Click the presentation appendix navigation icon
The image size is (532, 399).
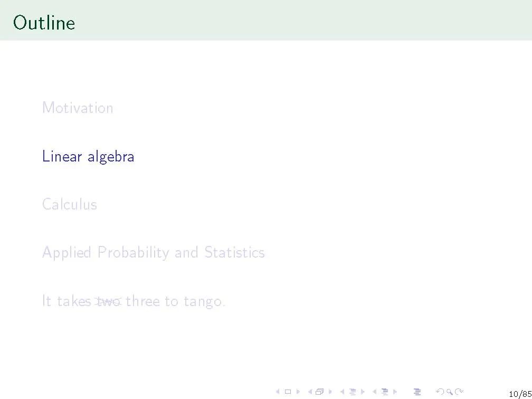pos(417,392)
